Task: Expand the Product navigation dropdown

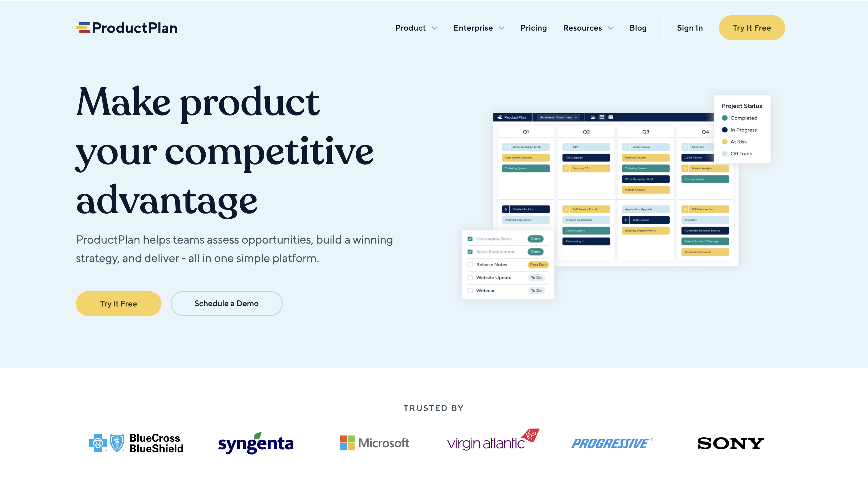Action: pos(416,27)
